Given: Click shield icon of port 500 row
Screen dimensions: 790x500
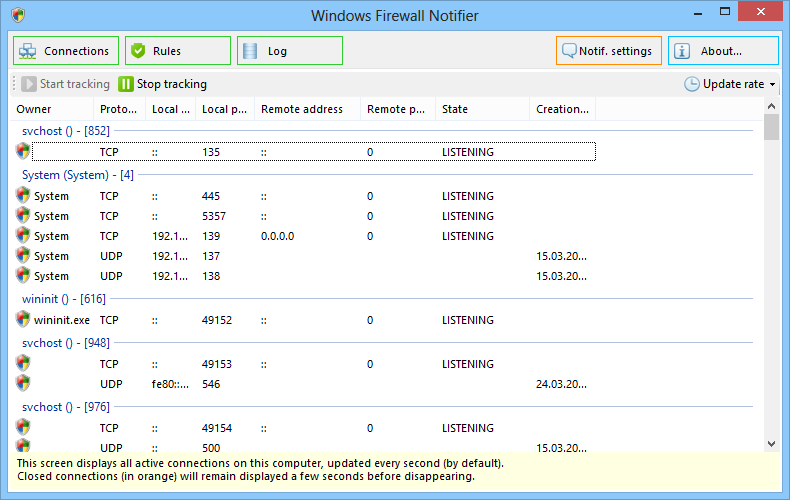Looking at the screenshot, I should click(x=23, y=446).
